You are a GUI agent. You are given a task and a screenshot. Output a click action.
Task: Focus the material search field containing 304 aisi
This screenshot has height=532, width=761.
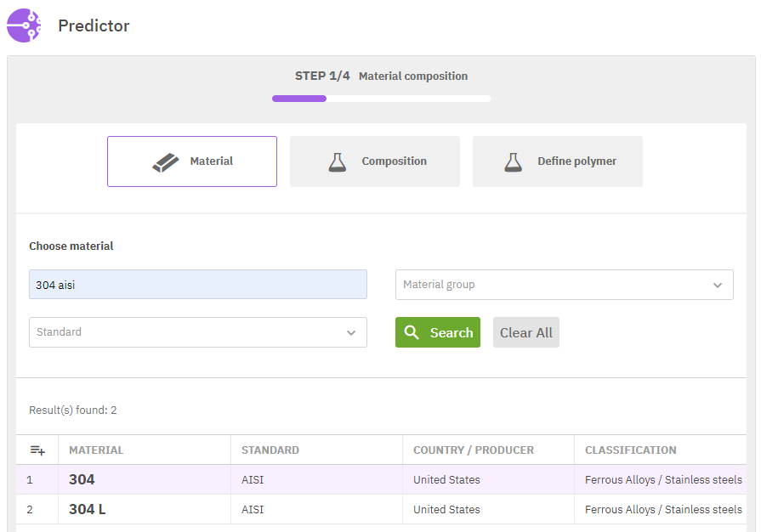coord(198,285)
